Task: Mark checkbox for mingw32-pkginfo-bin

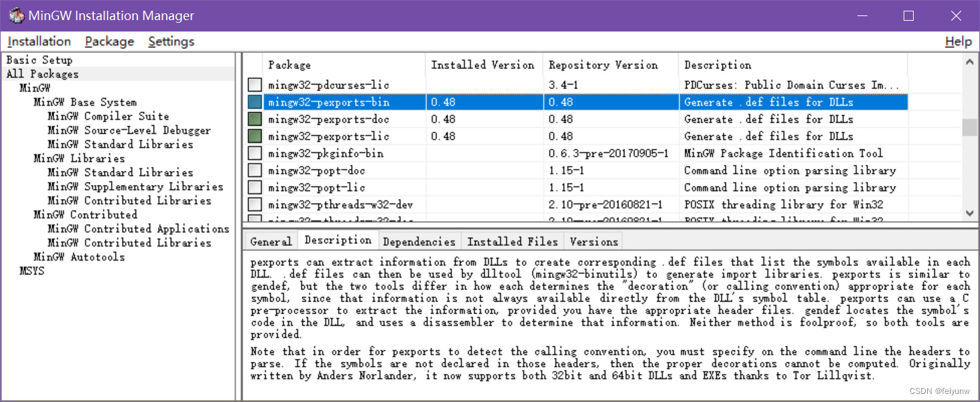Action: pos(255,153)
